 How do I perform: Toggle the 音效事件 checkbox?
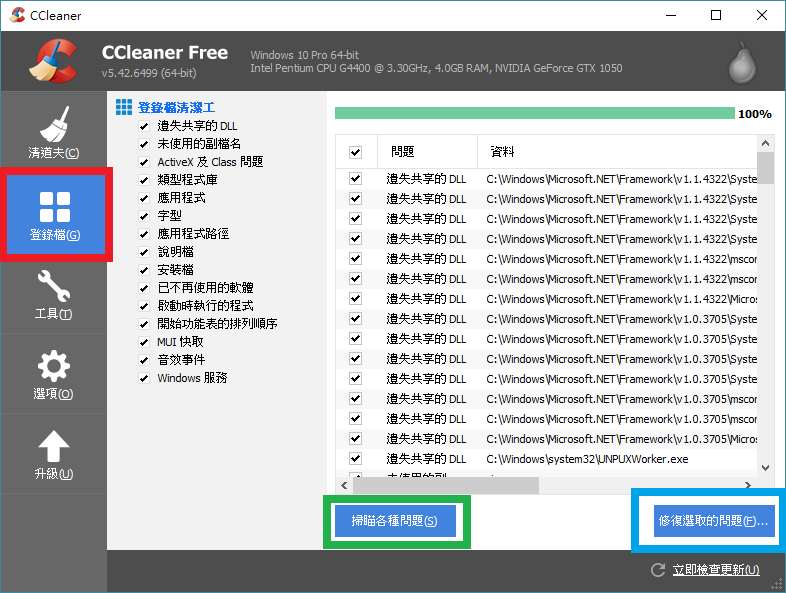[x=144, y=360]
